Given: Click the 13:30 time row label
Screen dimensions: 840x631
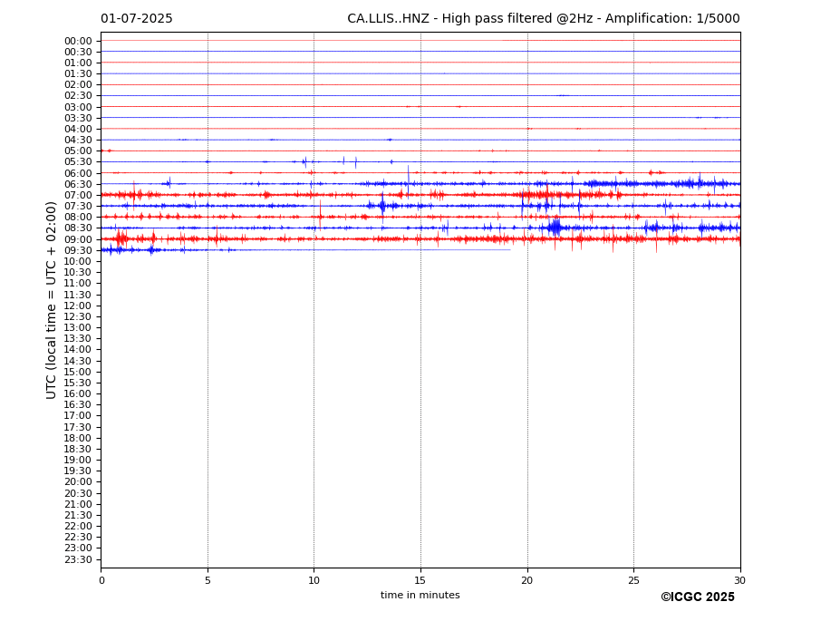Looking at the screenshot, I should 78,339.
